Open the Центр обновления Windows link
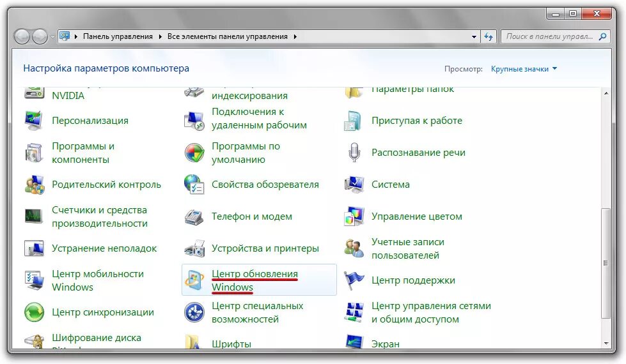The width and height of the screenshot is (626, 364). [x=254, y=280]
